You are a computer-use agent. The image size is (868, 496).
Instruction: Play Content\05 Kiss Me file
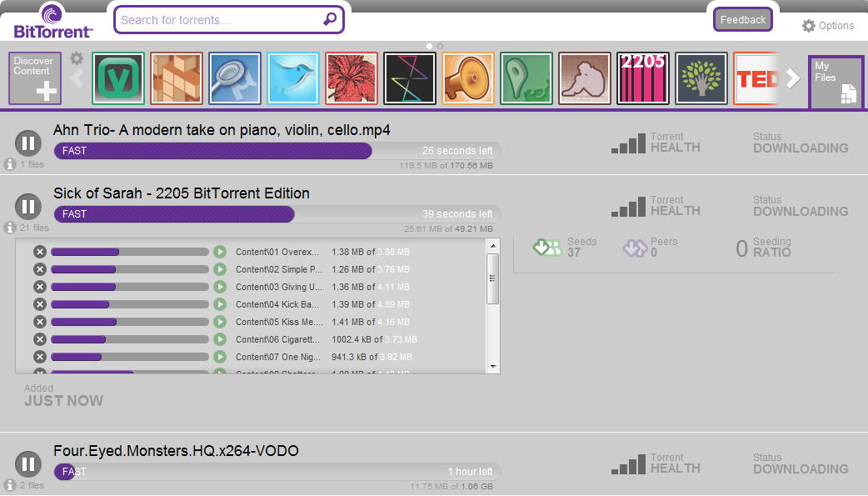[x=220, y=322]
